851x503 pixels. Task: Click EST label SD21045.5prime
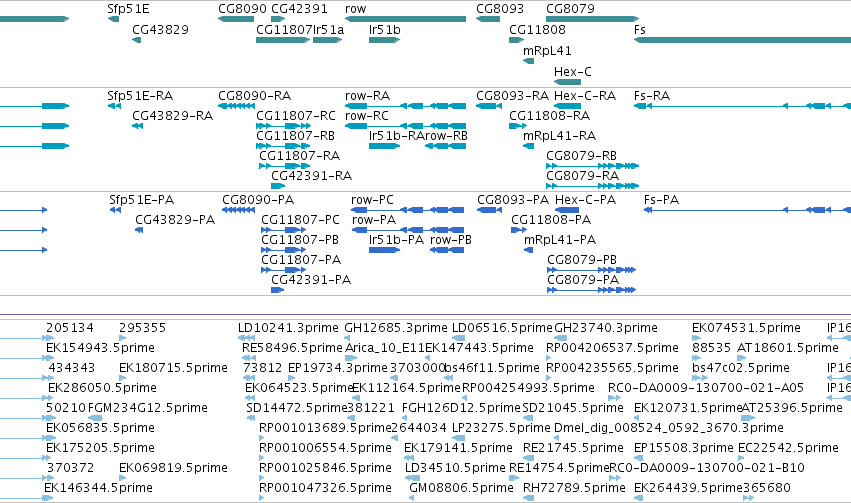point(573,408)
